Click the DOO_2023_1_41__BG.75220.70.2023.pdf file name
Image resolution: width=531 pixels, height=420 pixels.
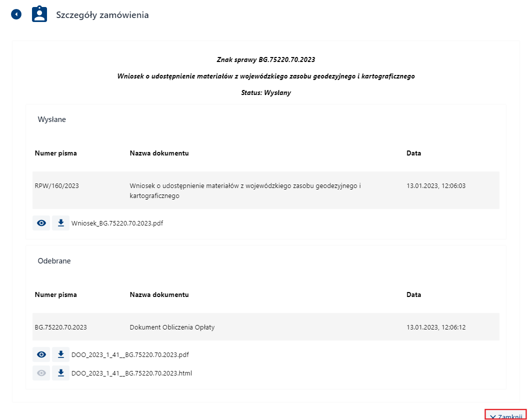click(x=130, y=355)
